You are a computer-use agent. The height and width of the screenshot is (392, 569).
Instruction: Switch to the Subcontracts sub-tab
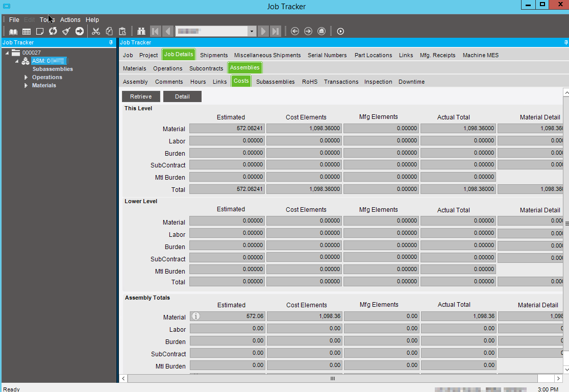[206, 68]
